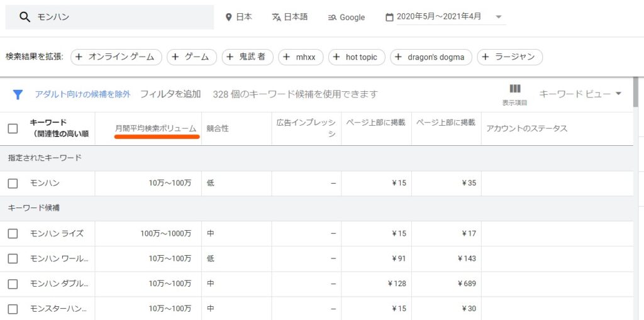
Task: Click キーワード (関連性の高い順) column header
Action: (59, 128)
